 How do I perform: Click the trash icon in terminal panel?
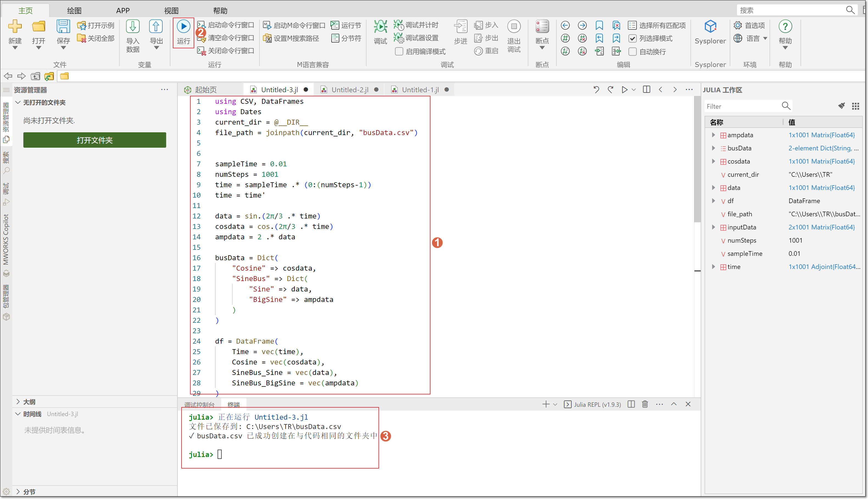point(645,404)
